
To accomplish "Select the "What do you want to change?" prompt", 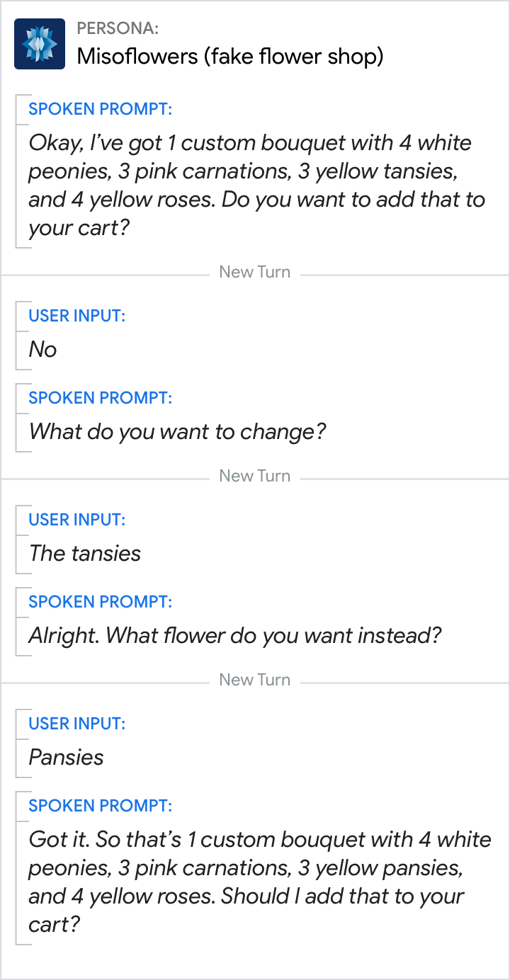I will (177, 432).
